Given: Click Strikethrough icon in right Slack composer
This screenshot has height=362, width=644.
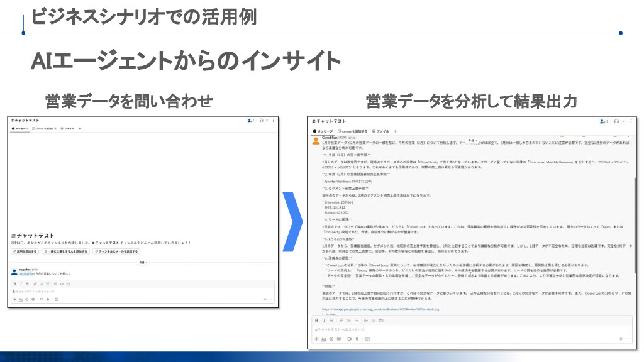Looking at the screenshot, I should [332, 320].
